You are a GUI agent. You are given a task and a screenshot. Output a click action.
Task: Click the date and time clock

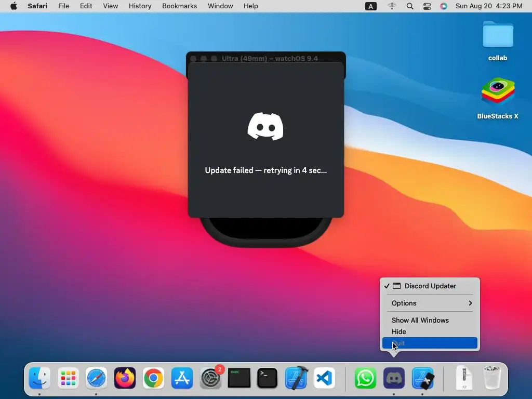pyautogui.click(x=489, y=6)
